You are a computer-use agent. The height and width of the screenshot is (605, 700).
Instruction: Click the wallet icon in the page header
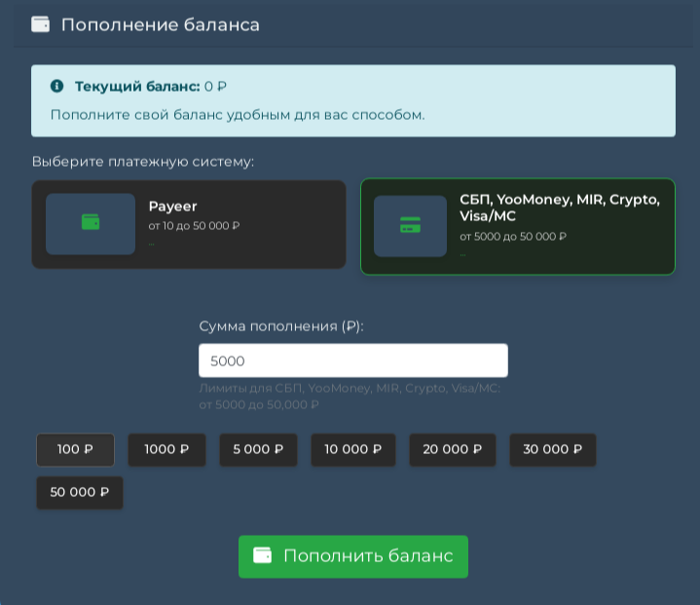pyautogui.click(x=41, y=24)
